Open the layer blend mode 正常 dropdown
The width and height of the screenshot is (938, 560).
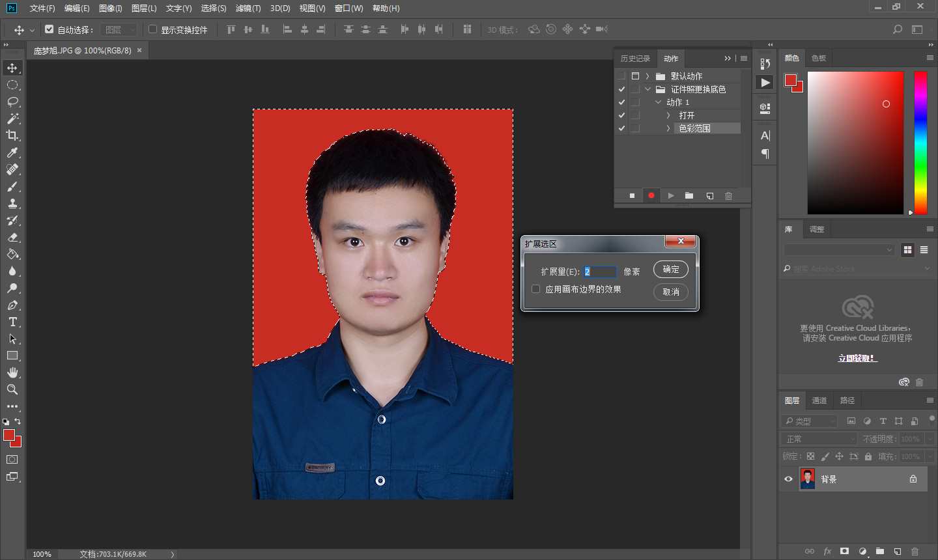point(819,439)
